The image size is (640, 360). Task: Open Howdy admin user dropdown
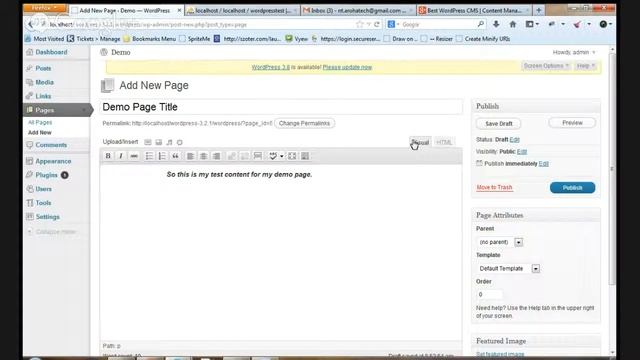(x=574, y=52)
